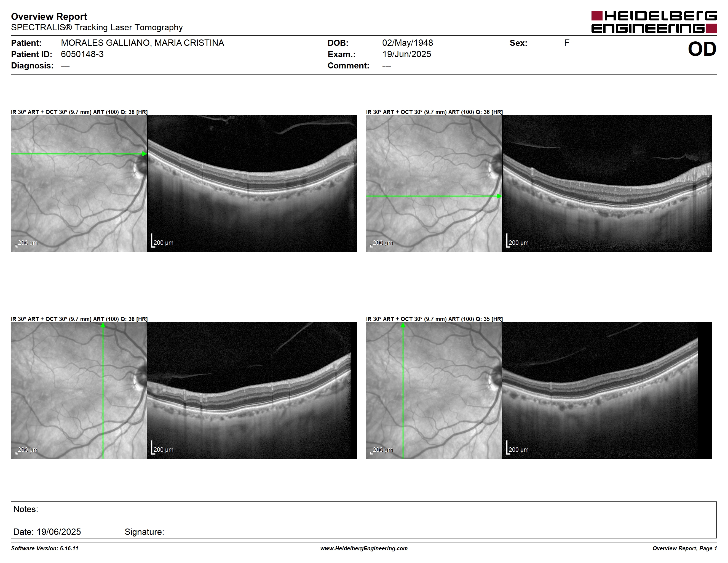The image size is (728, 563).
Task: Click 'Overview Report, Page 1' footer text
Action: [x=684, y=548]
